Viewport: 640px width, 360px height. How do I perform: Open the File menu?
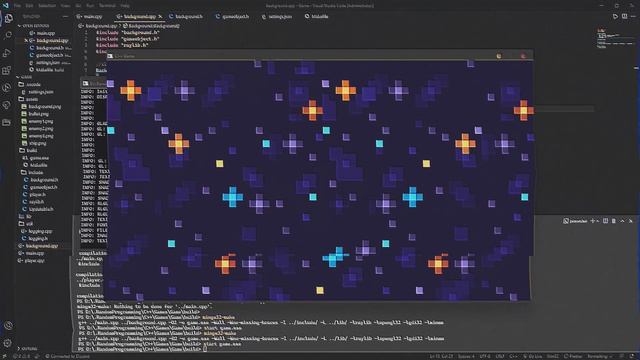pos(17,6)
